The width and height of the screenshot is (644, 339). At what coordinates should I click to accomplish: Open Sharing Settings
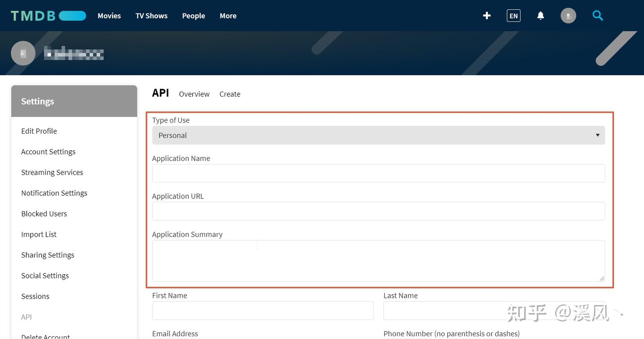[48, 254]
